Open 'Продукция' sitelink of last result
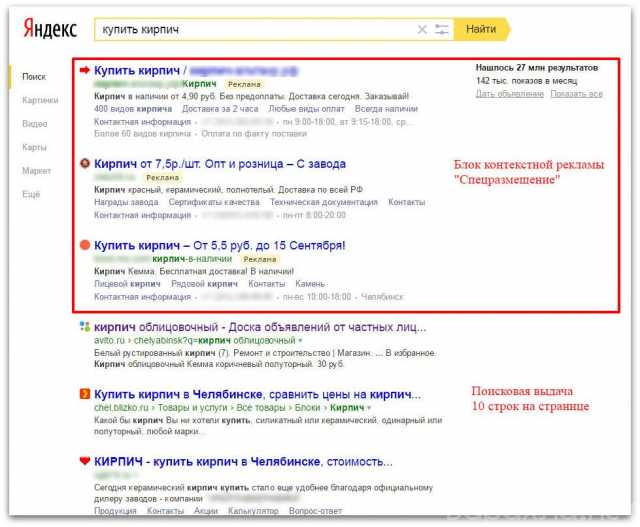Screen dimensions: 640x527 pyautogui.click(x=115, y=511)
